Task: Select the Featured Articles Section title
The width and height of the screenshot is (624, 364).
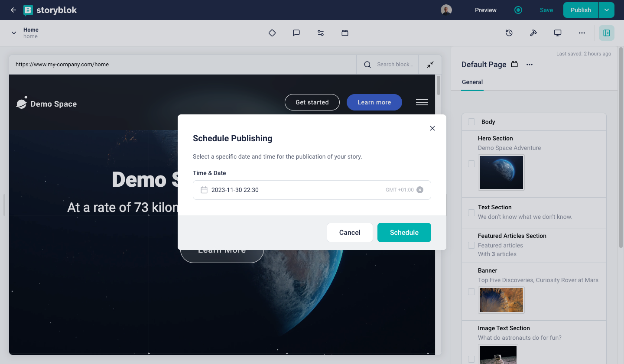Action: 512,236
